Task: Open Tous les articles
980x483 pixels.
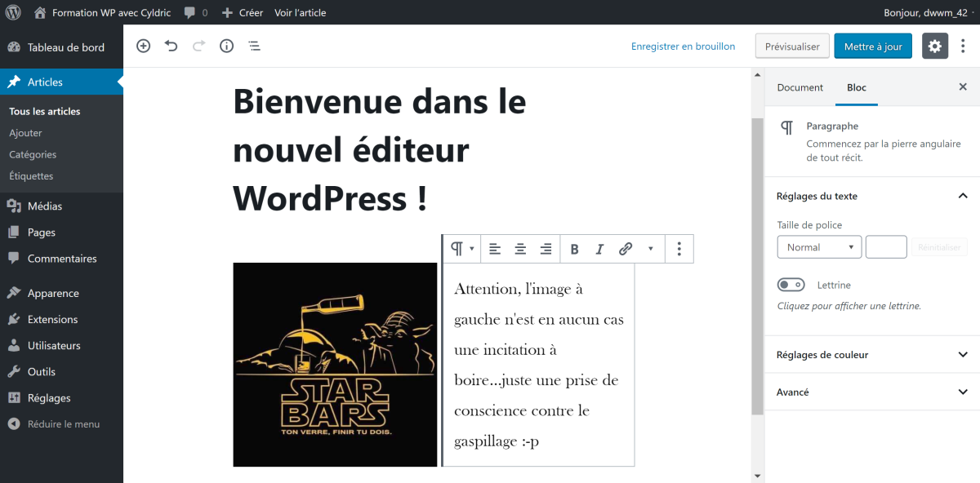Action: pyautogui.click(x=45, y=112)
